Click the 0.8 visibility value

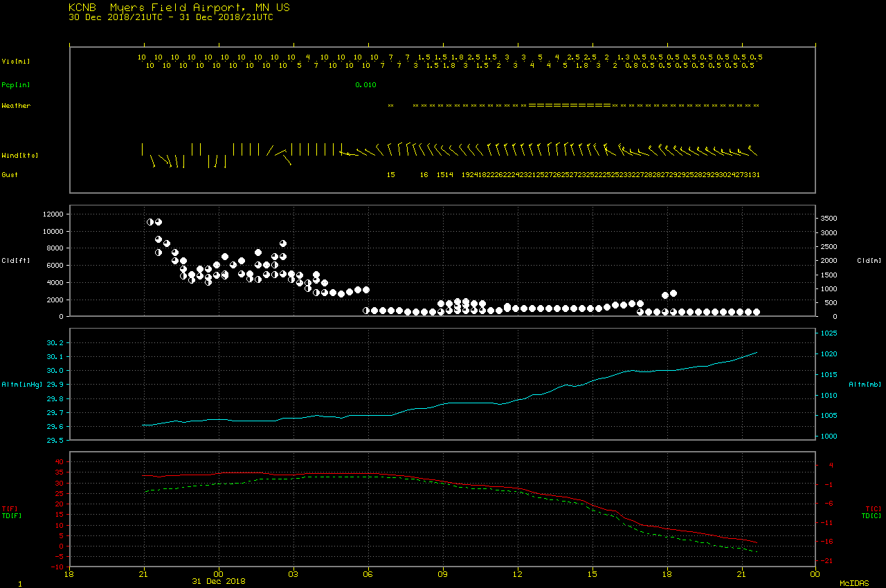pos(631,66)
